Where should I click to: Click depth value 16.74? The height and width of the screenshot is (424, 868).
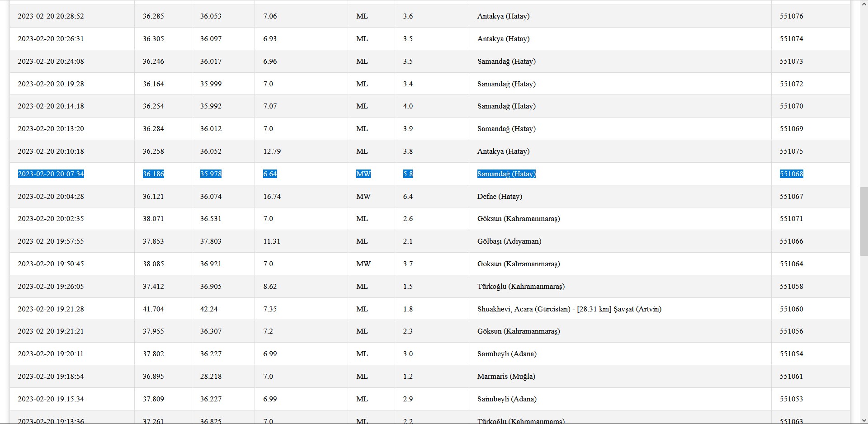pos(272,197)
